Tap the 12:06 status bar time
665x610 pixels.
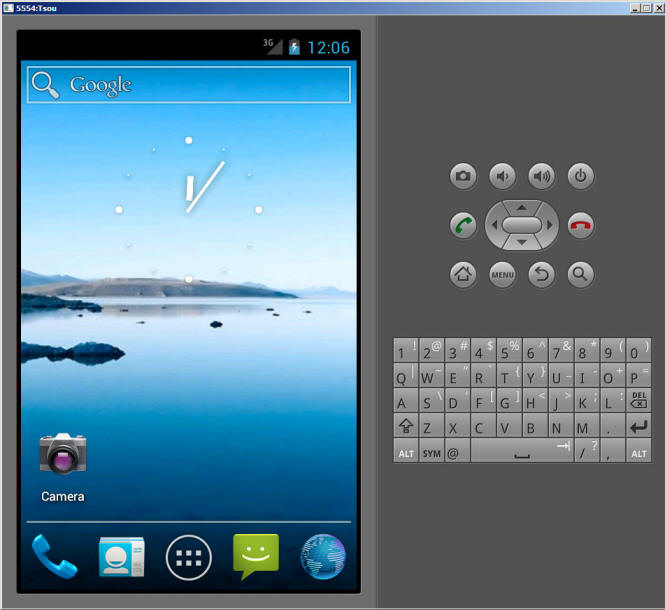pyautogui.click(x=328, y=48)
